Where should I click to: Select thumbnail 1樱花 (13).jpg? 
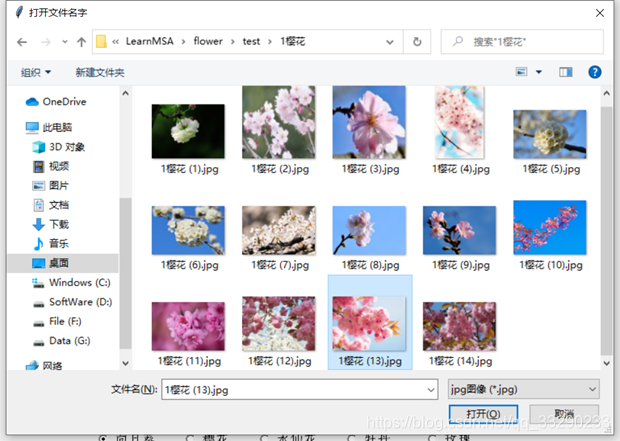click(x=370, y=322)
